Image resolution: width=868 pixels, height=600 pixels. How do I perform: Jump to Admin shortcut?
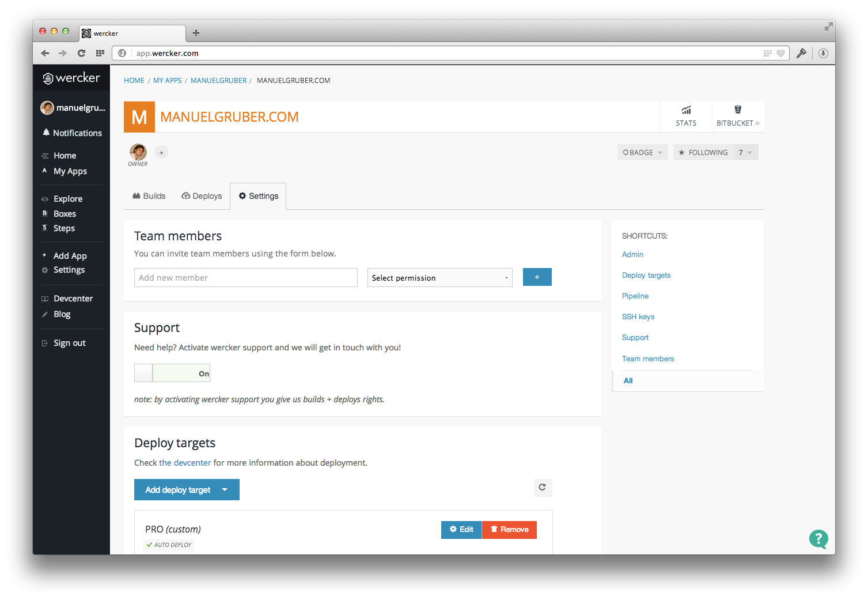click(632, 254)
